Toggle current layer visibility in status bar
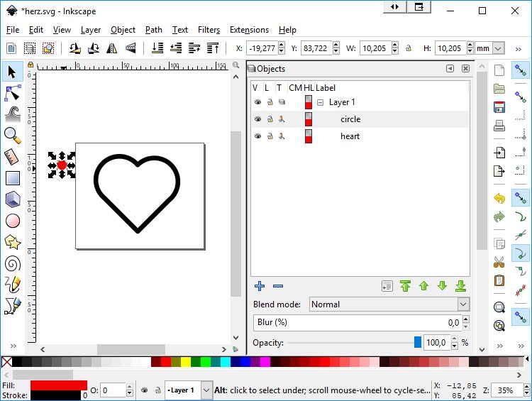This screenshot has width=532, height=401. coord(144,390)
